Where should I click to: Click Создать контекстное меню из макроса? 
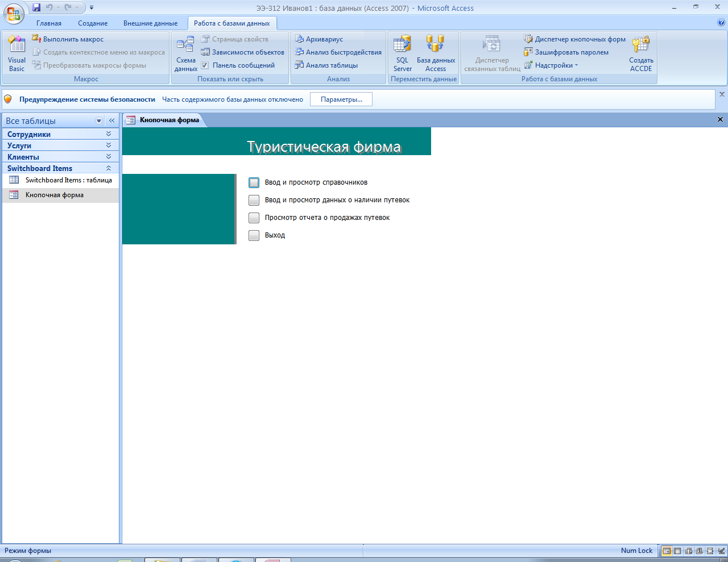98,52
